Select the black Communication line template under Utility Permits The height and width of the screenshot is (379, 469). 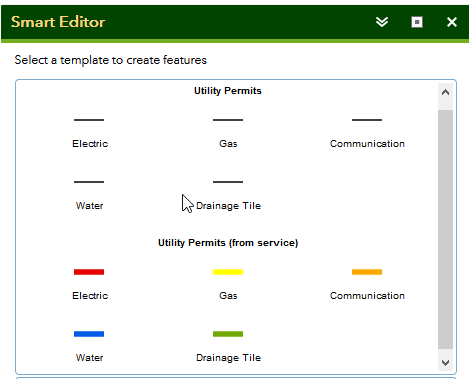pos(367,120)
